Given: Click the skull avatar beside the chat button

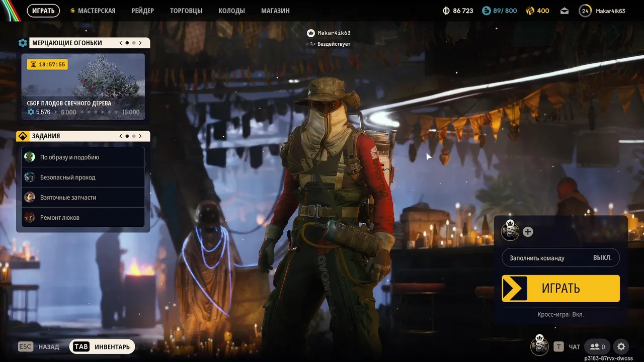Looking at the screenshot, I should pyautogui.click(x=540, y=345).
